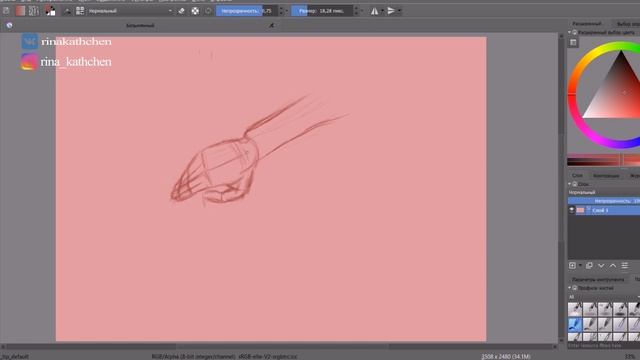Open the fill pattern chooser
Viewport: 640px width, 360px height.
pos(34,11)
